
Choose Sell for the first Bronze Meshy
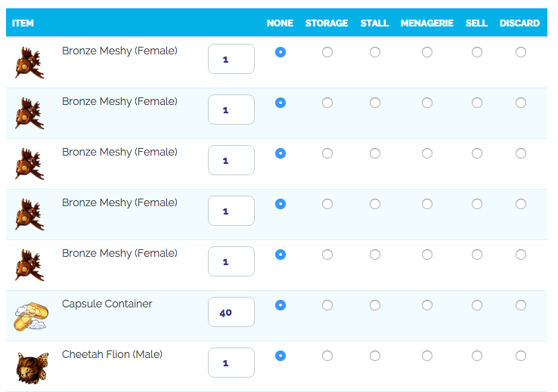click(x=476, y=52)
